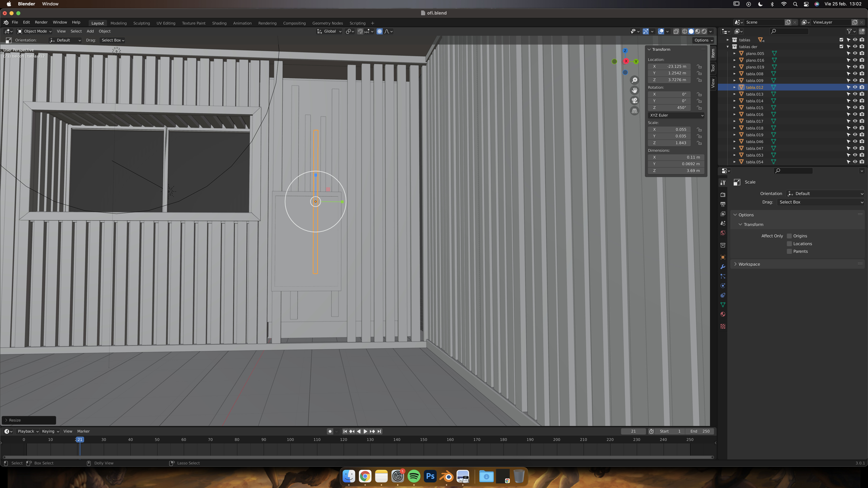Switch to the Sculpting workspace tab
This screenshot has height=488, width=868.
142,23
